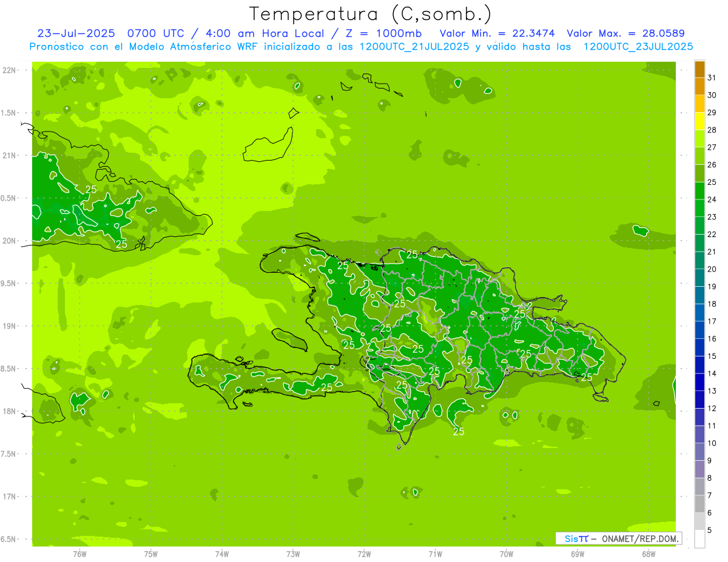Click the "75W" longitude label
728x562 pixels.
tap(151, 554)
